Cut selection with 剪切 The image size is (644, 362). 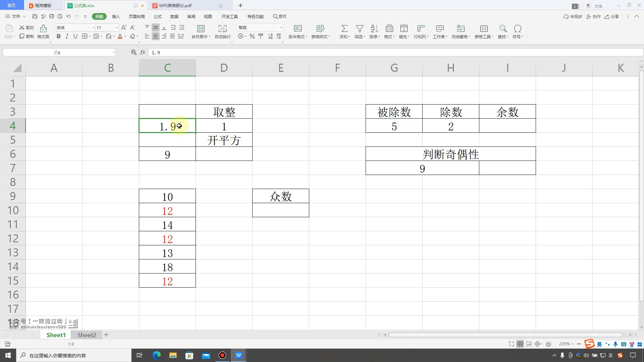(x=26, y=27)
